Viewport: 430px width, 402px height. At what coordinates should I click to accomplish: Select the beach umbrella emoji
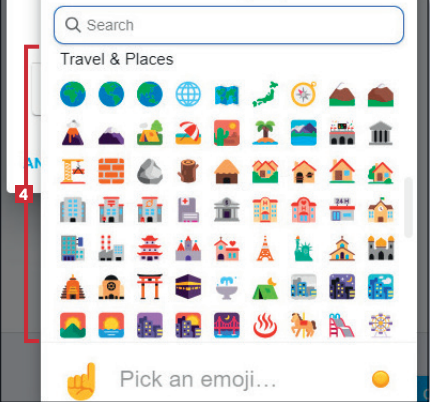pyautogui.click(x=188, y=133)
